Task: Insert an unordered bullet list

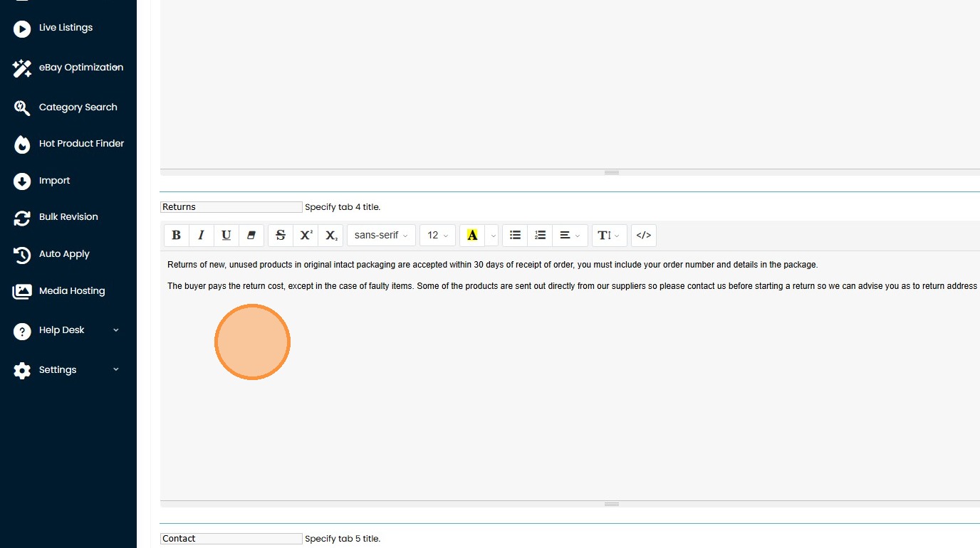Action: pos(515,236)
